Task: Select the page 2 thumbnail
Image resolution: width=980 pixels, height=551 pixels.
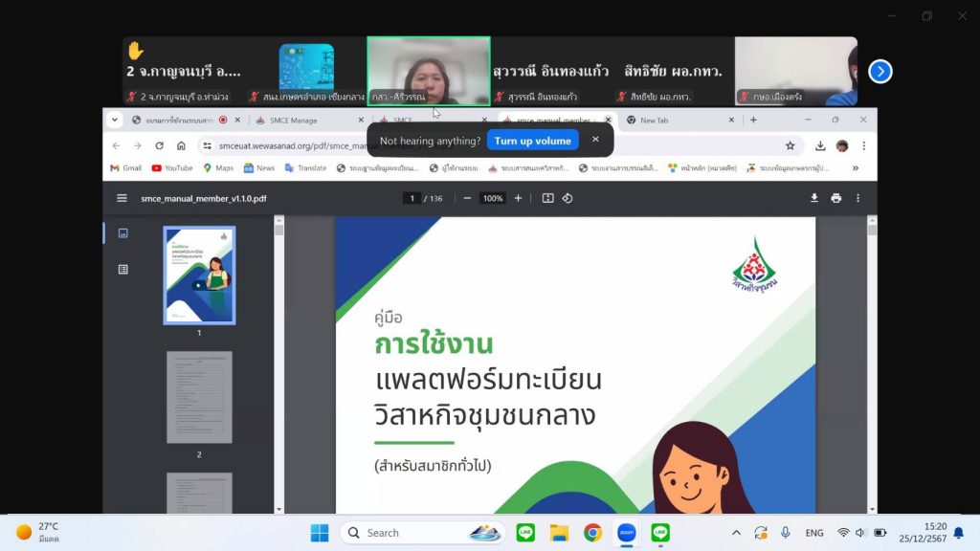Action: 199,397
